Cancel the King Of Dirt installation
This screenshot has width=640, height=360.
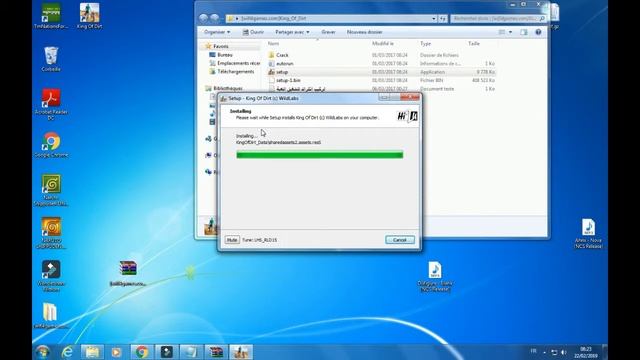coord(400,240)
